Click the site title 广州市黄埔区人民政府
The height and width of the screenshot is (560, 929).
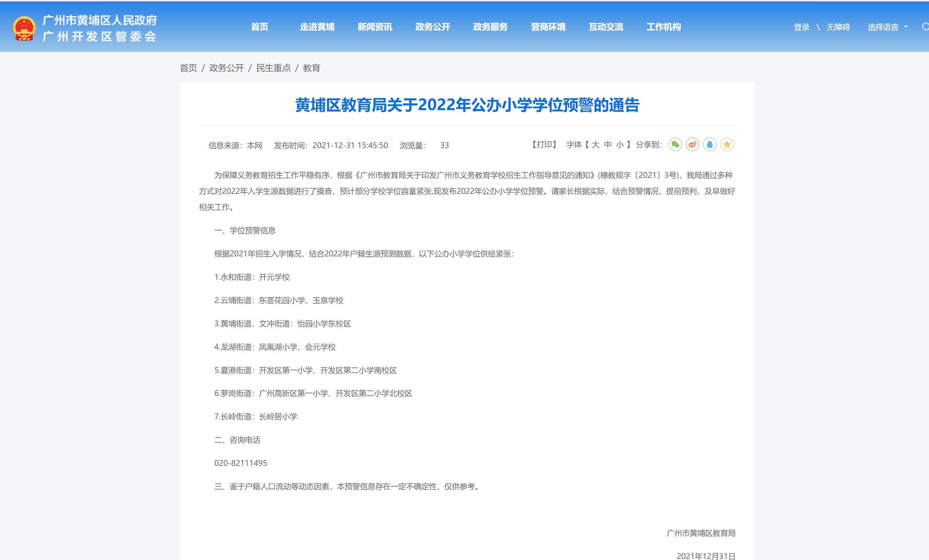pos(100,20)
